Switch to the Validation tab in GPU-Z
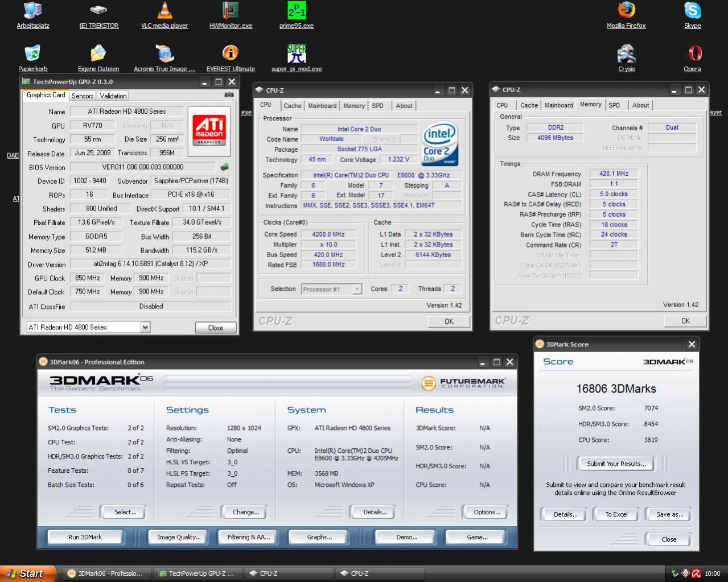This screenshot has height=582, width=728. pyautogui.click(x=113, y=96)
